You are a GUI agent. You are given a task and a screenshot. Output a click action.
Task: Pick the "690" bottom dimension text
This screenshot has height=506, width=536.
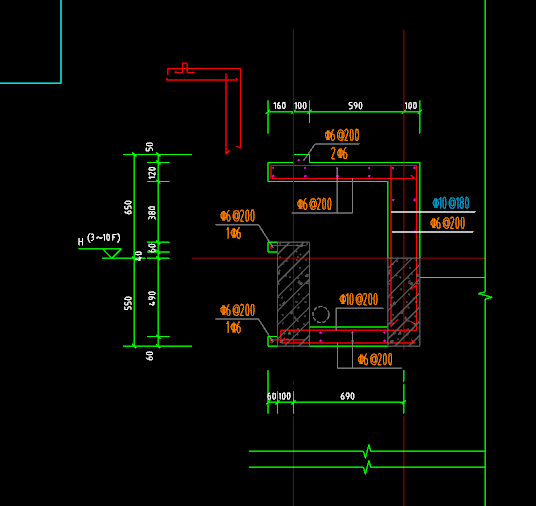point(347,396)
